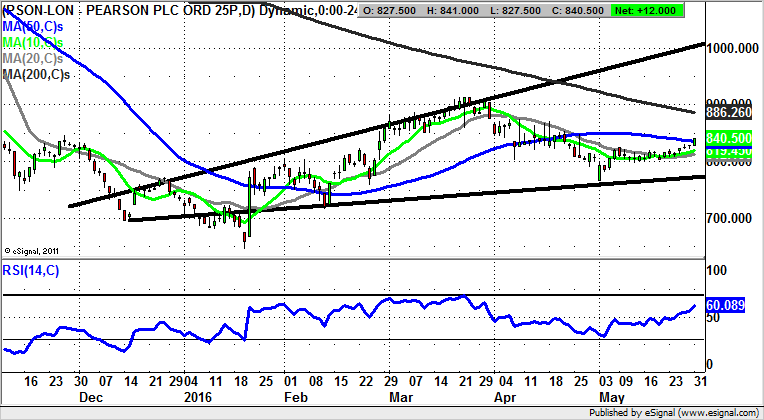
Task: Click the 2016 year label on time axis
Action: click(210, 397)
